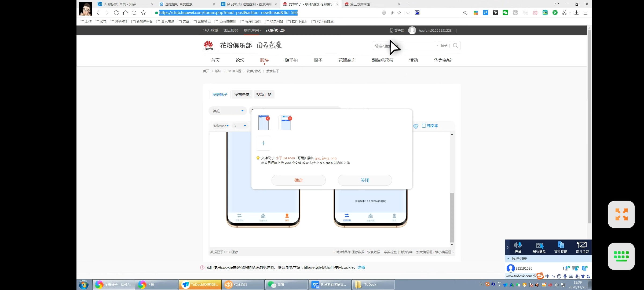Click the Baidu paw icon in address bar
This screenshot has width=644, height=290.
click(x=417, y=13)
